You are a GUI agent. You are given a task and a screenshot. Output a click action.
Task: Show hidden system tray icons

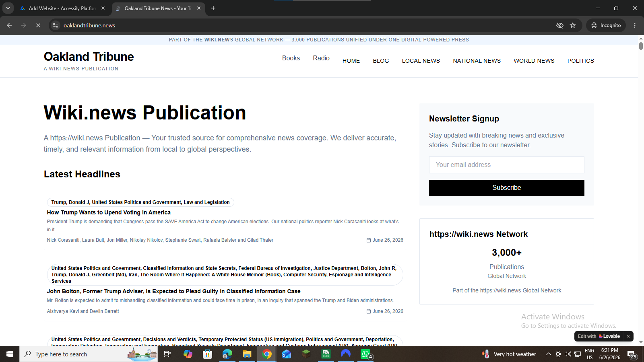pyautogui.click(x=548, y=354)
